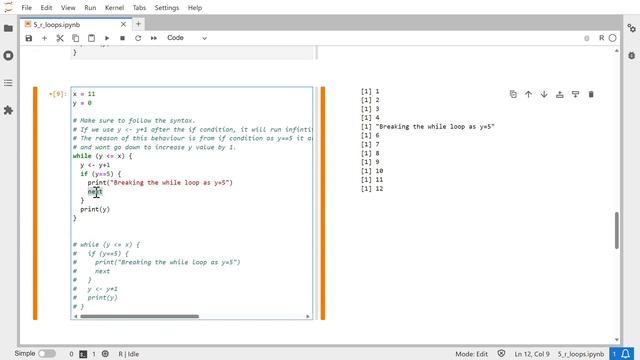640x360 pixels.
Task: Click the cell execution prompt [9]
Action: click(x=57, y=94)
